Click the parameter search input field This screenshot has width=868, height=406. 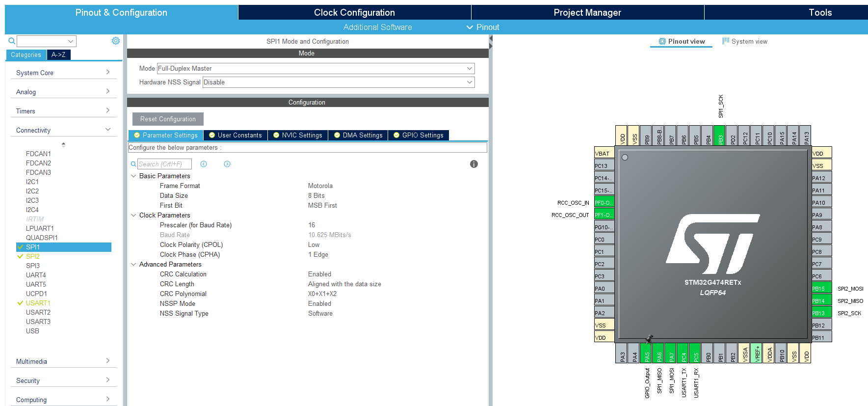pos(164,164)
